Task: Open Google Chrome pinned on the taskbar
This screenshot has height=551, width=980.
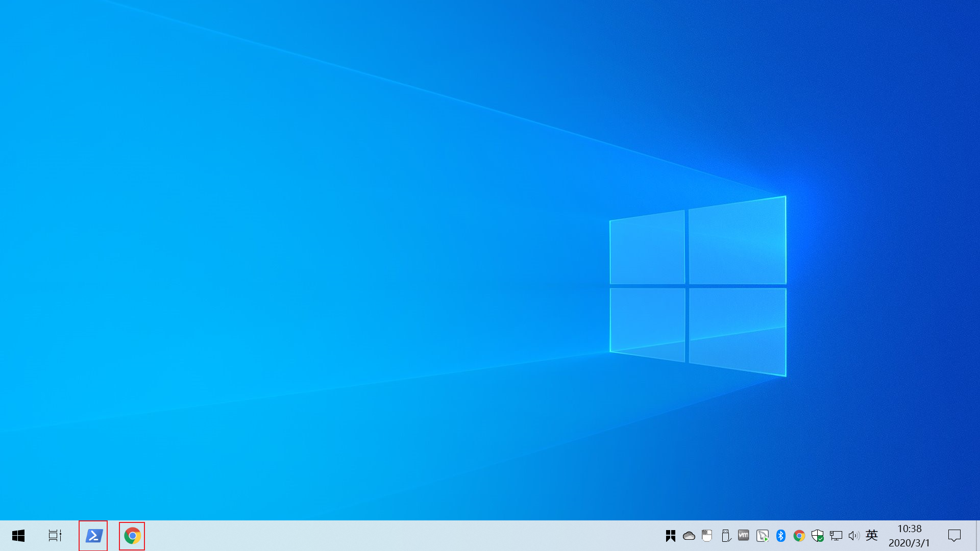Action: coord(132,536)
